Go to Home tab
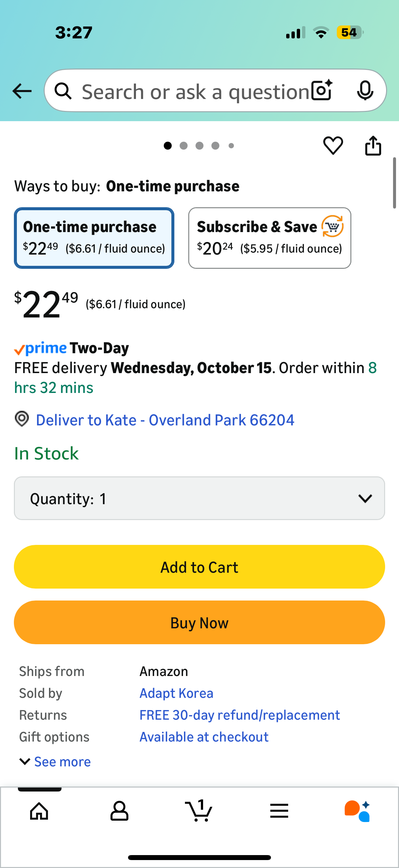This screenshot has height=868, width=399. point(39,810)
